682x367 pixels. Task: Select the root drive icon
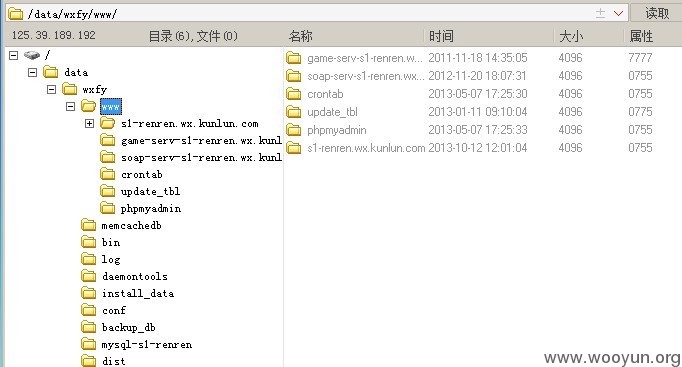click(x=32, y=55)
